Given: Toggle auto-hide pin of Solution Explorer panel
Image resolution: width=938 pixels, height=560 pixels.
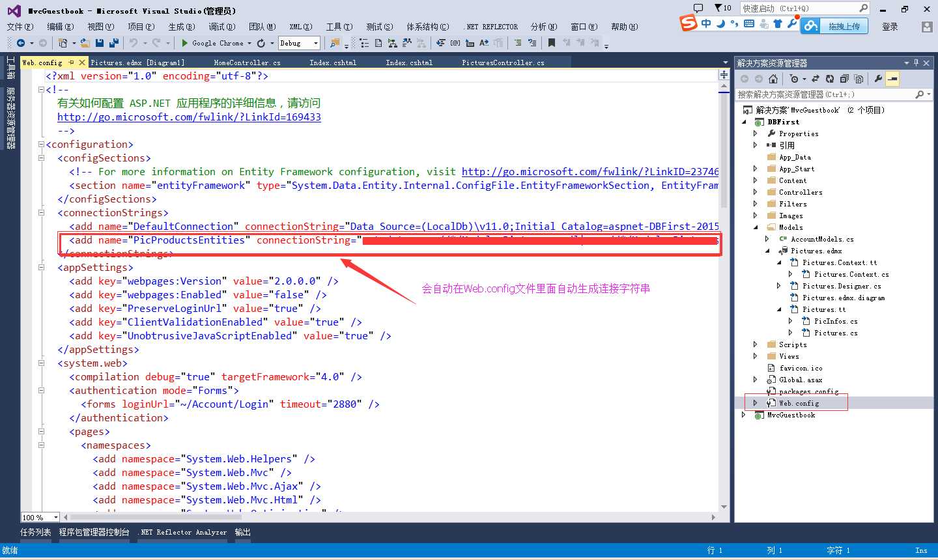Looking at the screenshot, I should tap(916, 63).
